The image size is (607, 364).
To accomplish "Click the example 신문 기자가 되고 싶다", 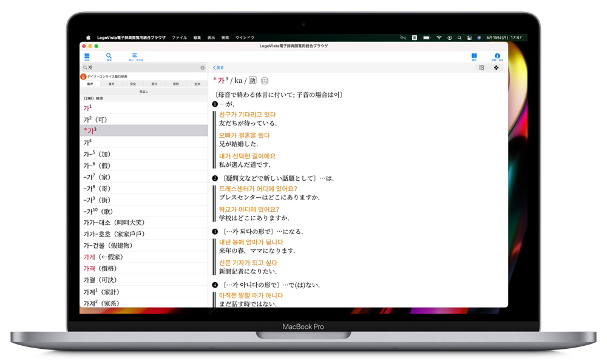I will point(248,263).
